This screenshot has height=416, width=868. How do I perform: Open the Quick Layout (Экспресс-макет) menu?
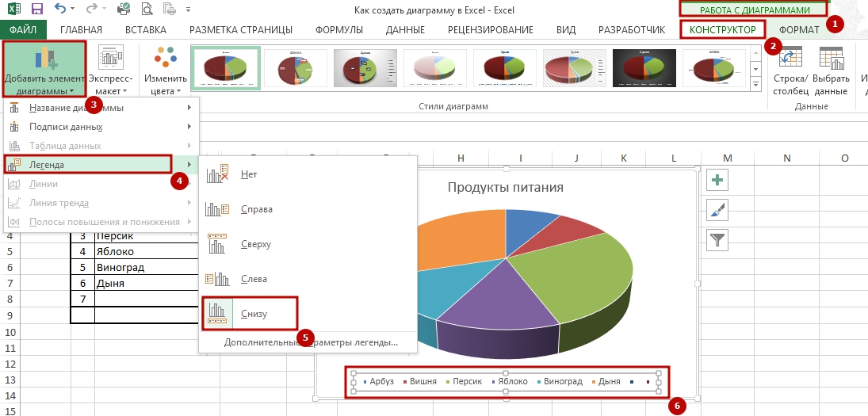[x=111, y=69]
